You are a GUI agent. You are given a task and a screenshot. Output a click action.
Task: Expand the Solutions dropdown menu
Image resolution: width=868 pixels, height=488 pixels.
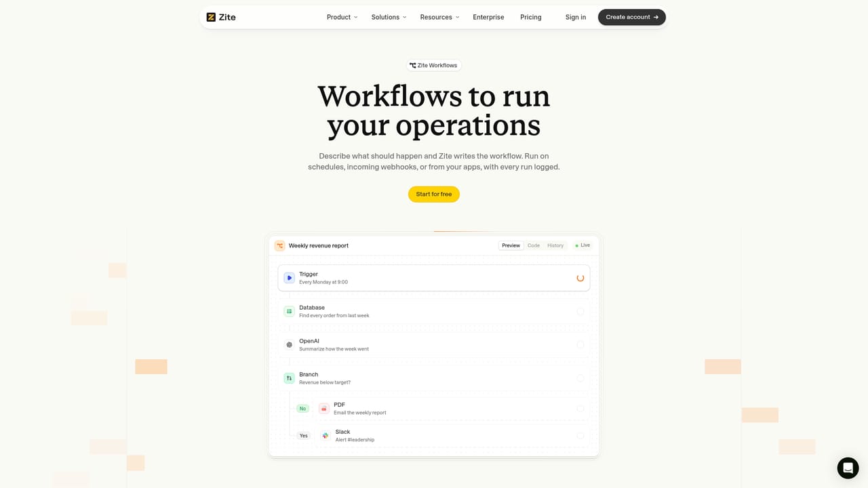point(389,17)
